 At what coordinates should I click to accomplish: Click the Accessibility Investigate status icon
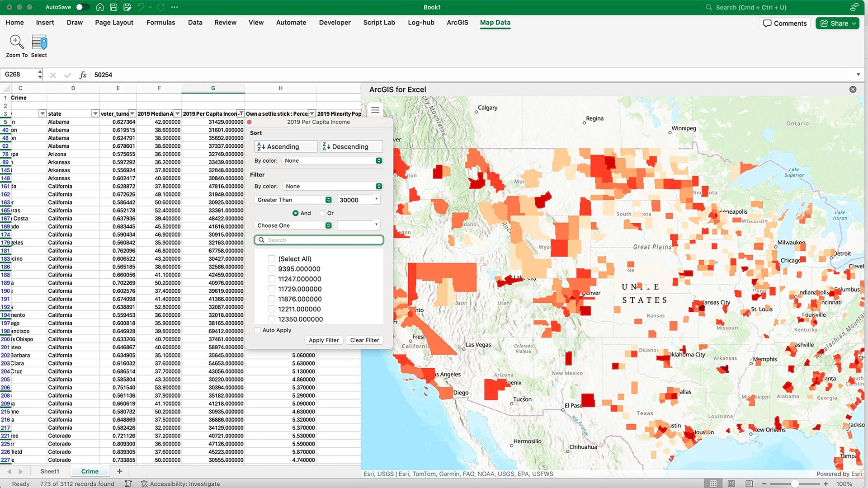coord(144,483)
